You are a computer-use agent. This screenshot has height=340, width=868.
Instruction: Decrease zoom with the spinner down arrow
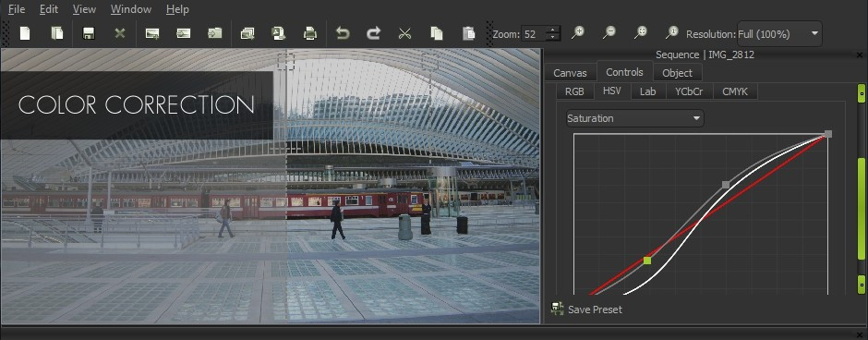[553, 38]
